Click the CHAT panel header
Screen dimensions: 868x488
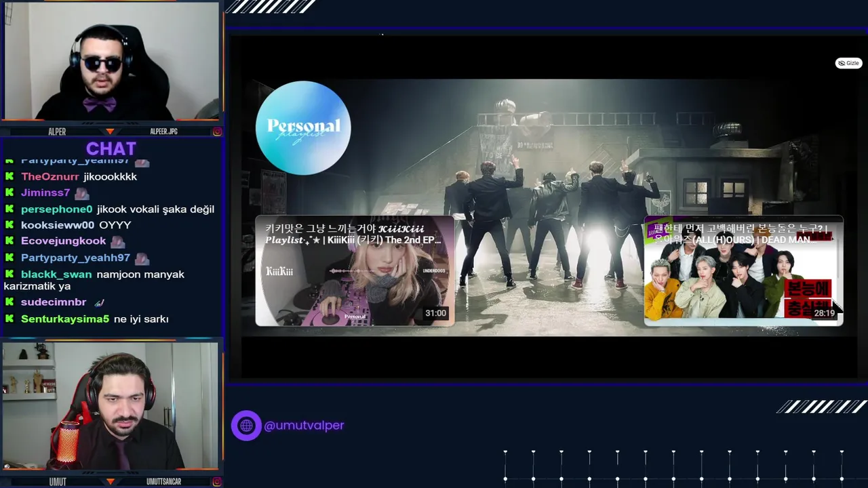pyautogui.click(x=111, y=148)
